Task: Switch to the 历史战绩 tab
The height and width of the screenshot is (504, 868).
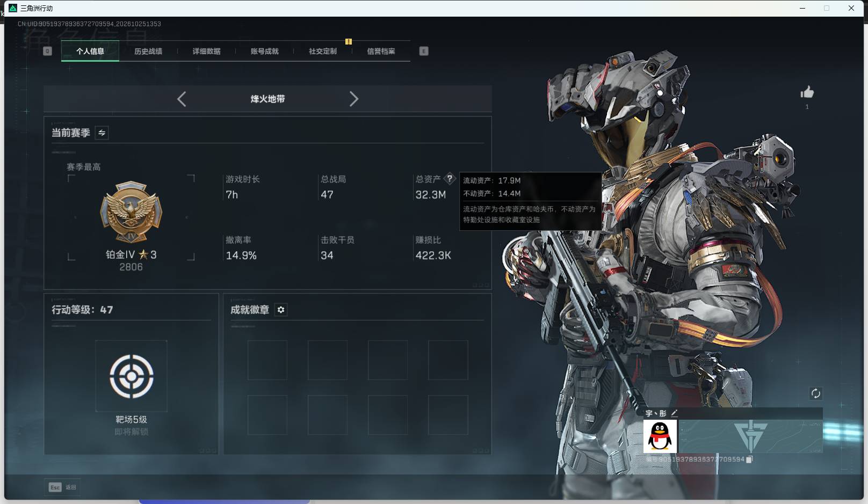Action: tap(148, 52)
